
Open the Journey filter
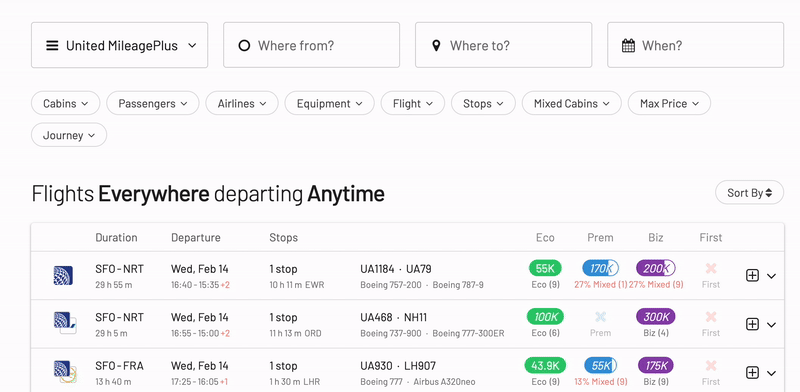point(69,135)
